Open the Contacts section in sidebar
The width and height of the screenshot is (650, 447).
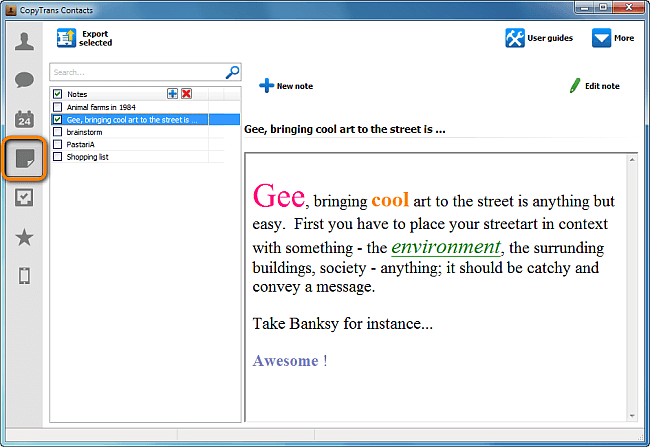[24, 41]
